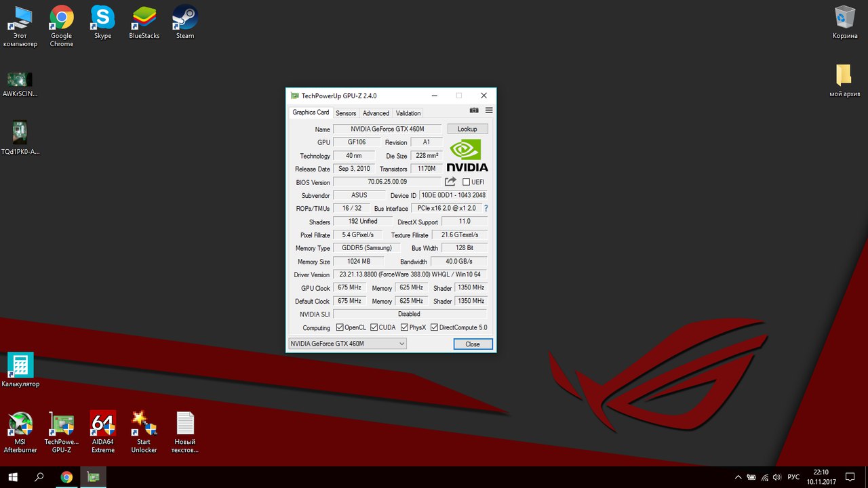The height and width of the screenshot is (488, 868).
Task: Select the мой архив folder icon
Action: (844, 81)
